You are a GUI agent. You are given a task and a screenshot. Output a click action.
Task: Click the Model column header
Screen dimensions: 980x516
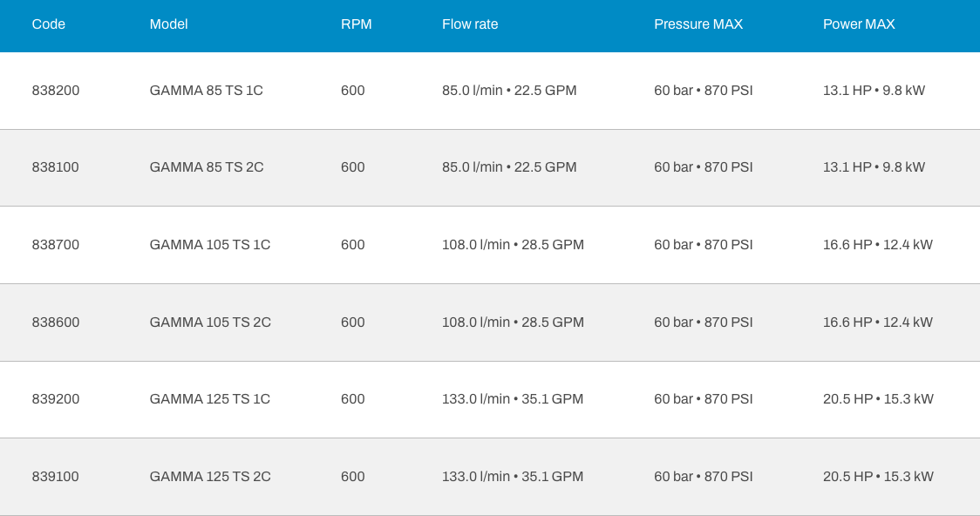point(169,24)
